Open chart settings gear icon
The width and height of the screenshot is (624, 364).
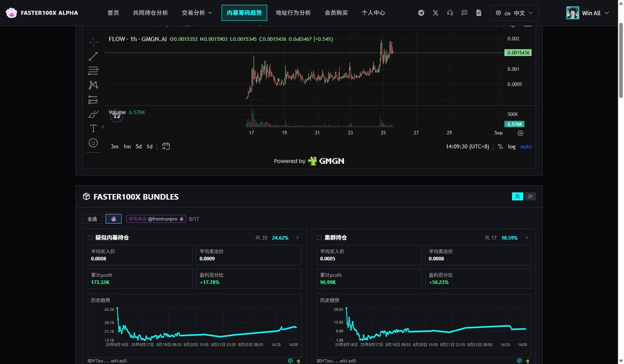click(x=520, y=133)
